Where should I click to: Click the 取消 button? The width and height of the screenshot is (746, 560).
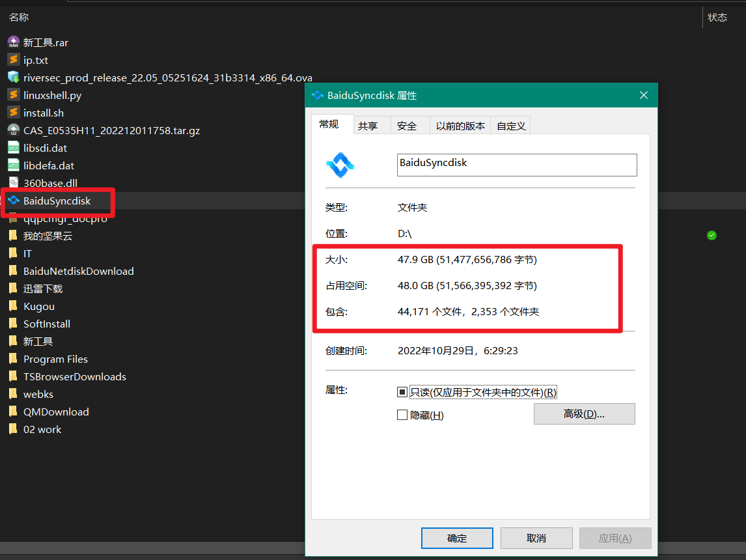536,538
